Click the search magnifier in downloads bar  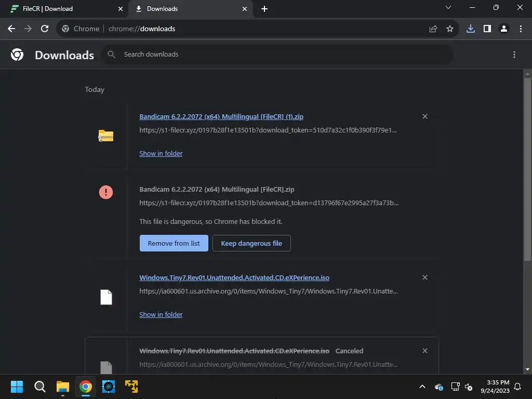[111, 54]
